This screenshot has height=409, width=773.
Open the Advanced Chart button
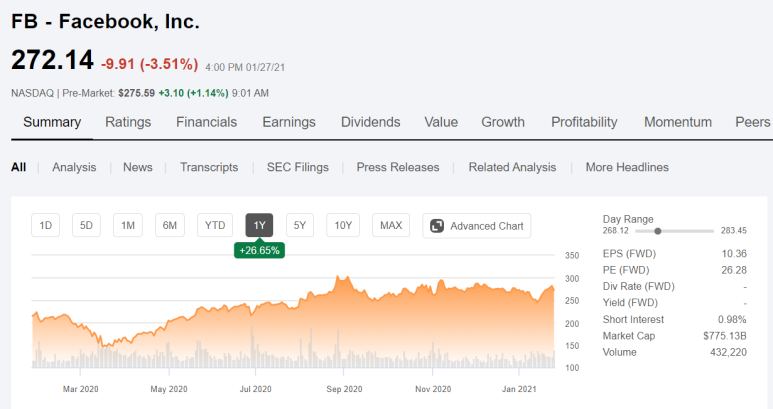coord(477,226)
